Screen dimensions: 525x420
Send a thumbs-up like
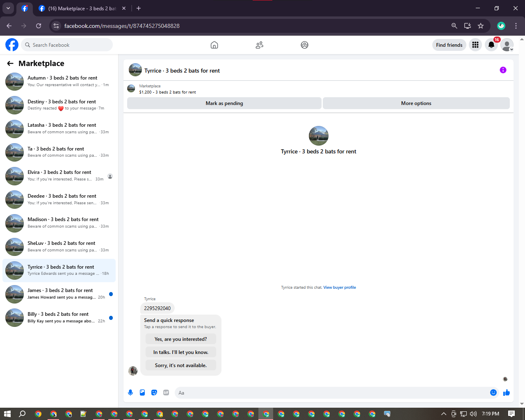[507, 393]
